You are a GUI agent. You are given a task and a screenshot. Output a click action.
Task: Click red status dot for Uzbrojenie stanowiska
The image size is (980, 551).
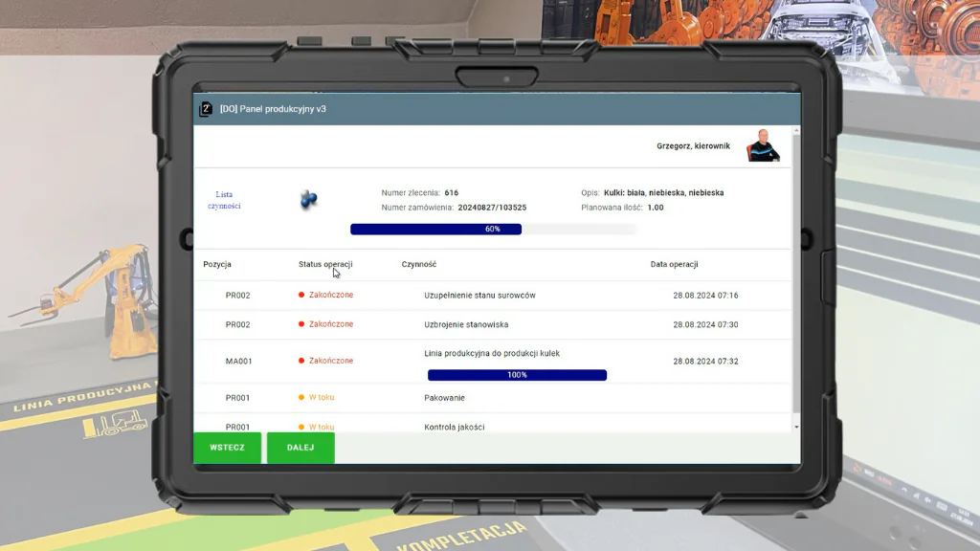(301, 324)
